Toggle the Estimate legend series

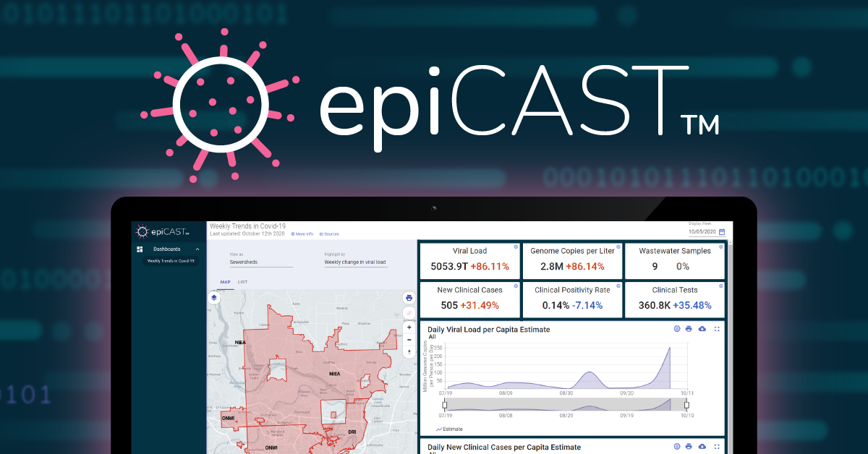pos(449,429)
